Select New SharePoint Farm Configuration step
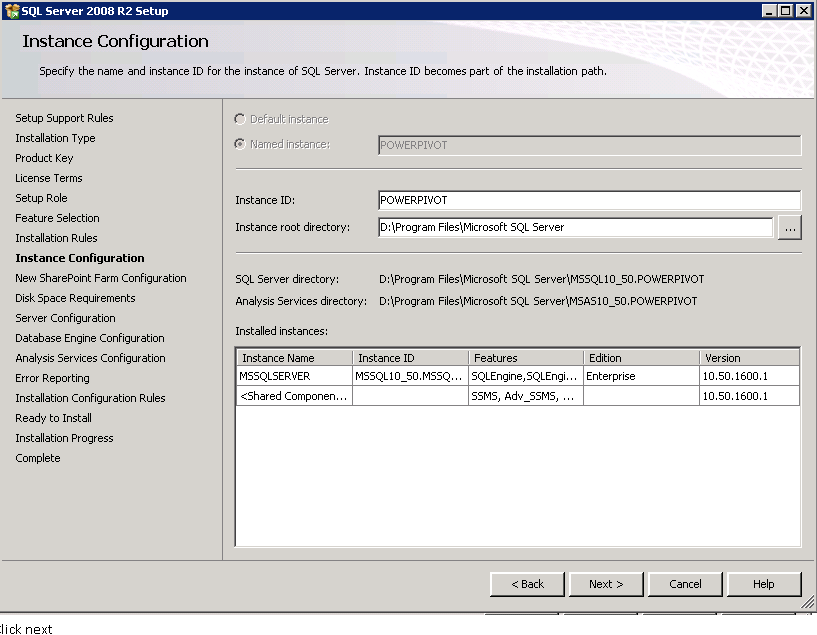 [x=101, y=278]
